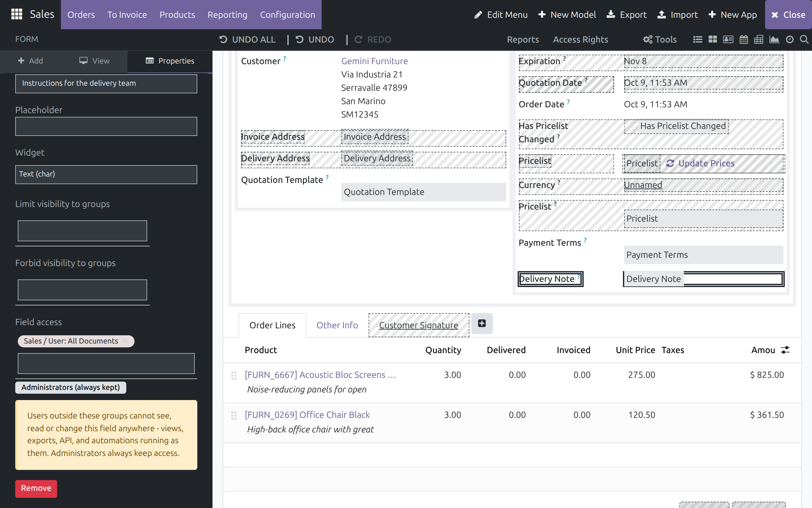Screen dimensions: 812x508
Task: Open the apps grid menu icon
Action: (16, 15)
